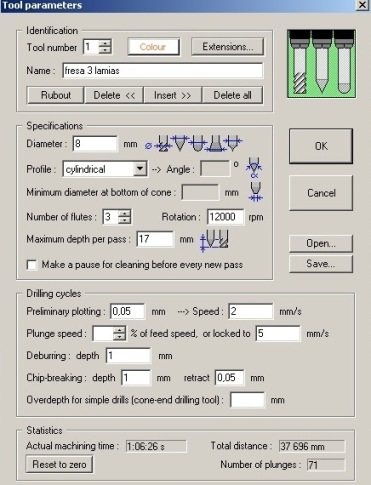
Task: Click the Diameter field showing 8
Action: (95, 144)
